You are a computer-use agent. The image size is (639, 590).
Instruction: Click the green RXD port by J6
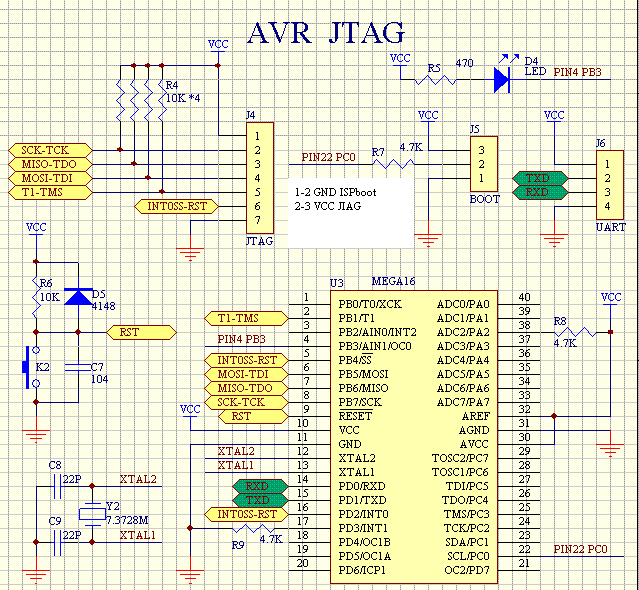[540, 192]
